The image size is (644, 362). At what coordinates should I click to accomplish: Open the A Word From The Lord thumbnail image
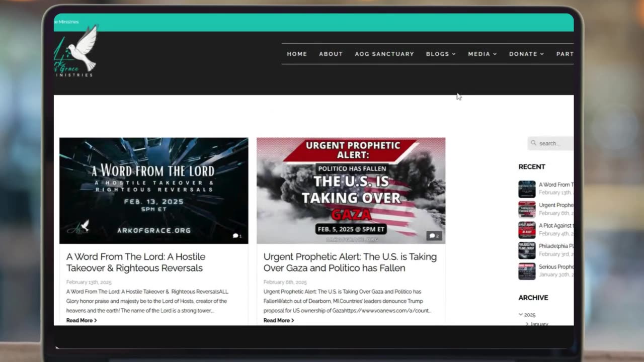tap(153, 191)
